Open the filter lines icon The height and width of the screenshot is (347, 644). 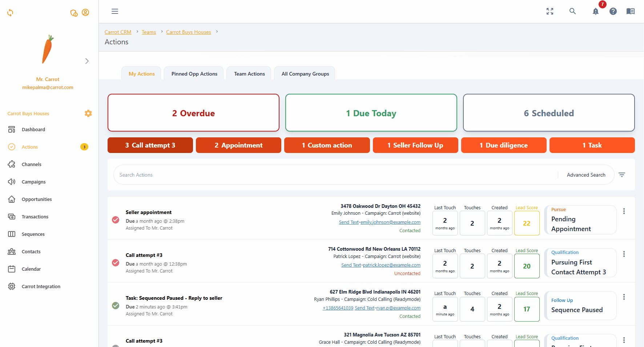coord(622,175)
